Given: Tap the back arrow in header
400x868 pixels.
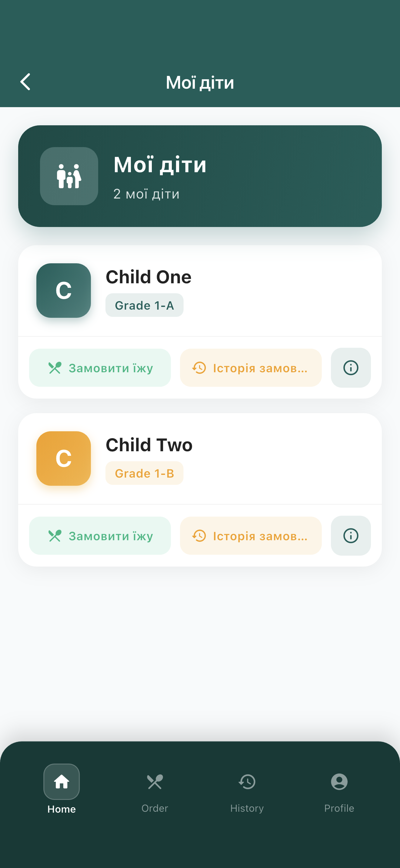Looking at the screenshot, I should click(25, 82).
